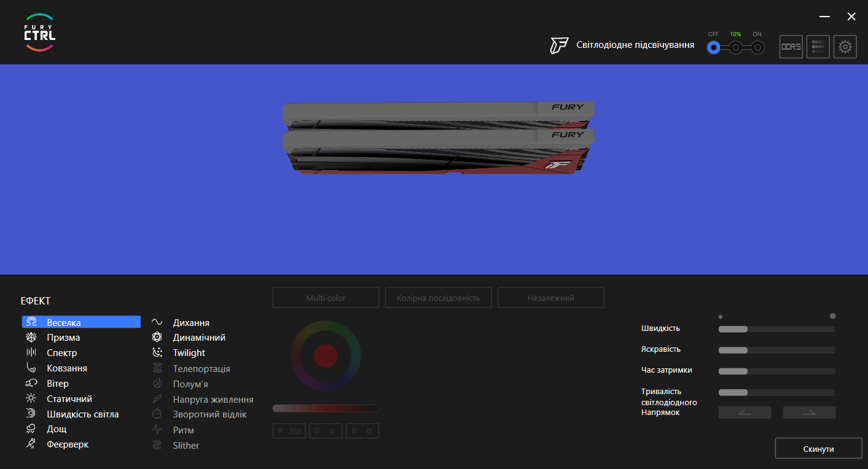Click the B value field
This screenshot has height=469, width=868.
[362, 431]
